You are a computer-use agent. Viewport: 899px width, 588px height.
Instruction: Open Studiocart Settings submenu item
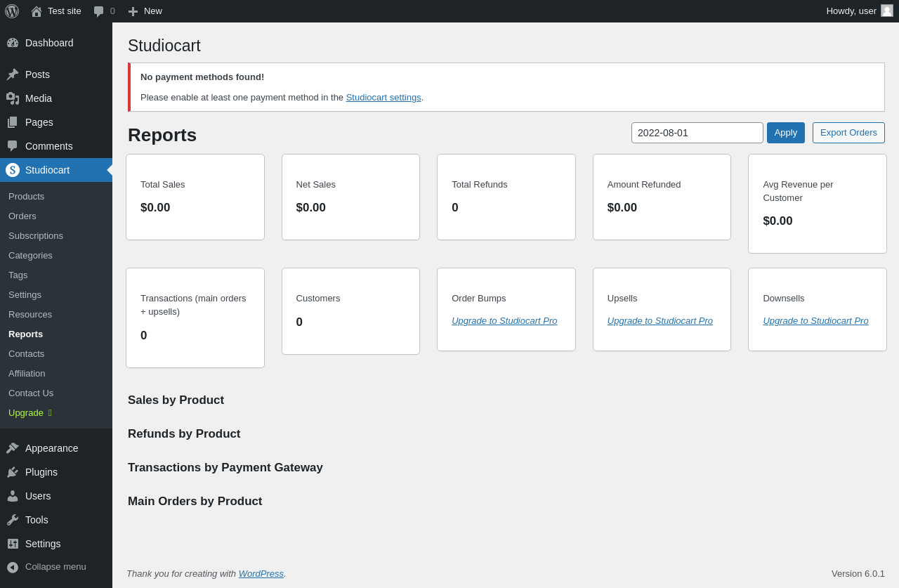click(25, 295)
